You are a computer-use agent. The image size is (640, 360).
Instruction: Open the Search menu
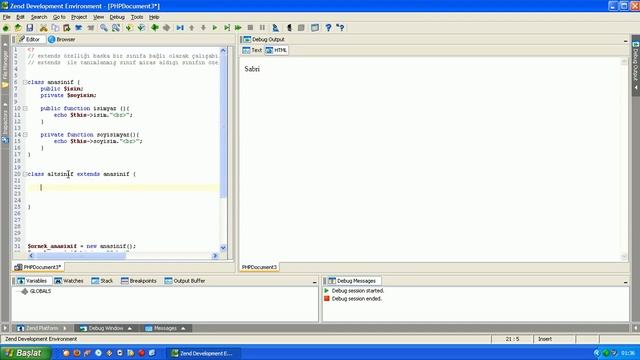point(39,17)
